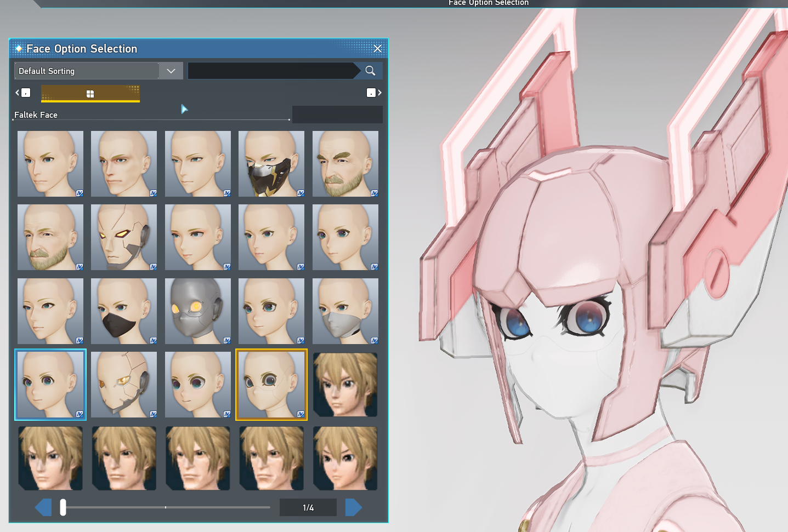Go to the next page of faces
788x532 pixels.
(354, 507)
